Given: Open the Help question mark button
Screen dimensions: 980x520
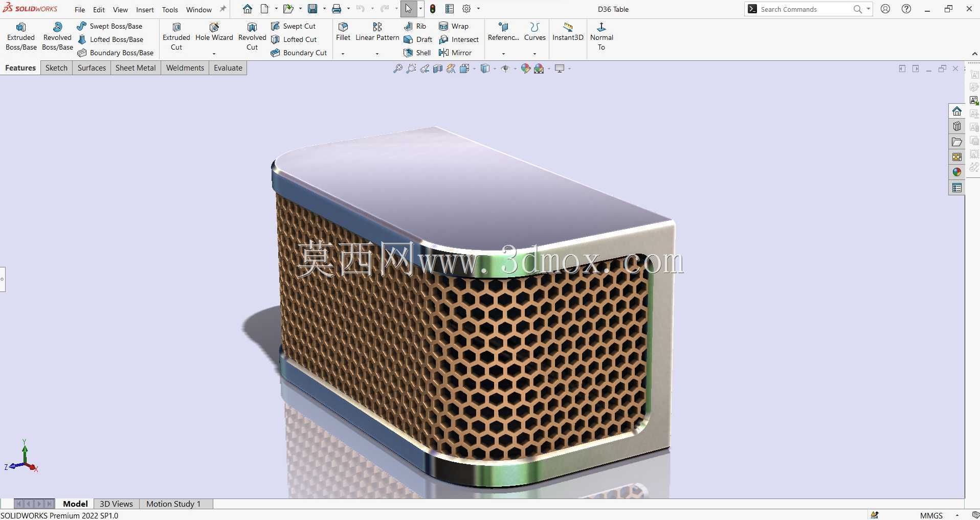Looking at the screenshot, I should pos(906,9).
